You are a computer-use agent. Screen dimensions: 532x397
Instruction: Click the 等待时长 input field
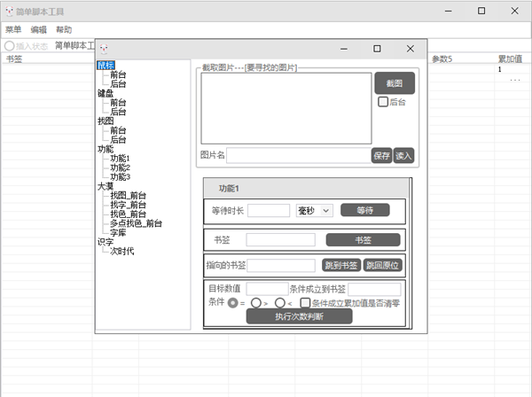[x=269, y=210]
